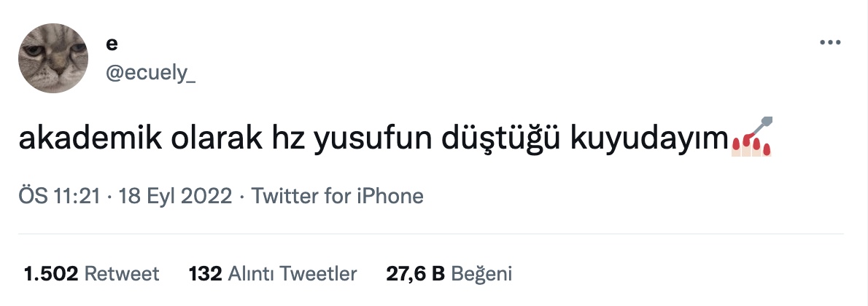Open the Beğeni likes list
The image size is (868, 306).
pyautogui.click(x=482, y=274)
